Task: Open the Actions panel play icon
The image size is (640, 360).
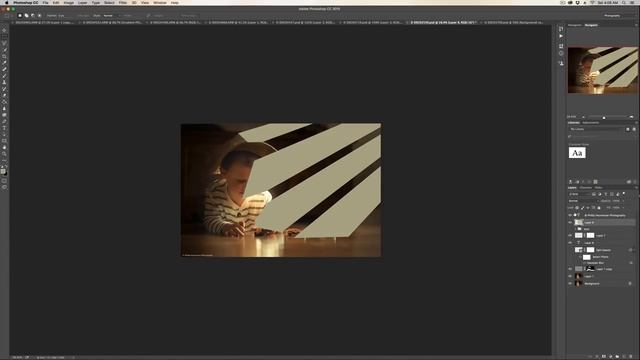Action: 561,36
